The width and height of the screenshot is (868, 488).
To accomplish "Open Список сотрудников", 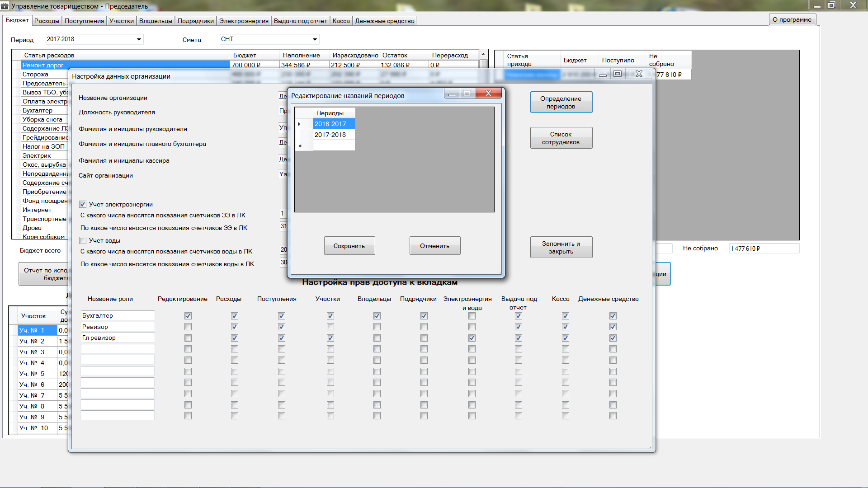I will [x=561, y=138].
